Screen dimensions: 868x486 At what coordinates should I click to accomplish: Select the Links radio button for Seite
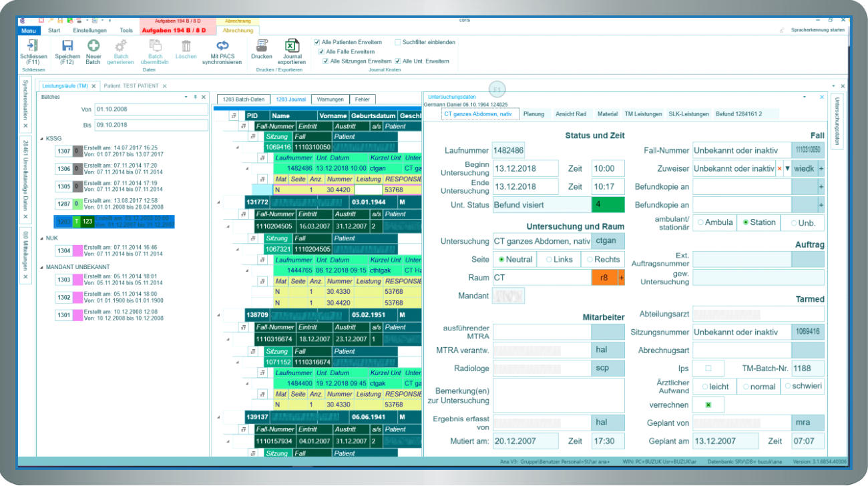[549, 260]
